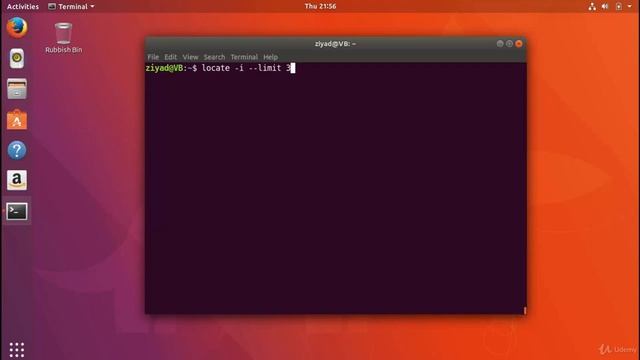640x360 pixels.
Task: Open the Activities overview
Action: [x=23, y=7]
